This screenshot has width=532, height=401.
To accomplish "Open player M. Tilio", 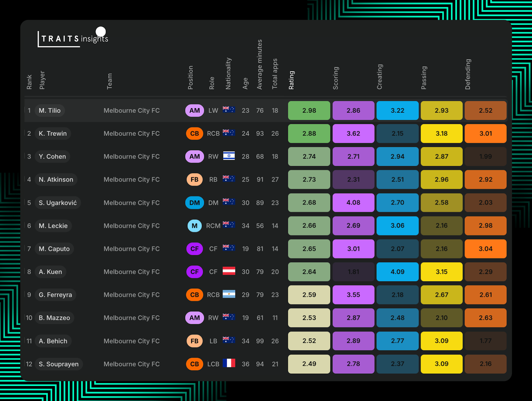I will 50,111.
